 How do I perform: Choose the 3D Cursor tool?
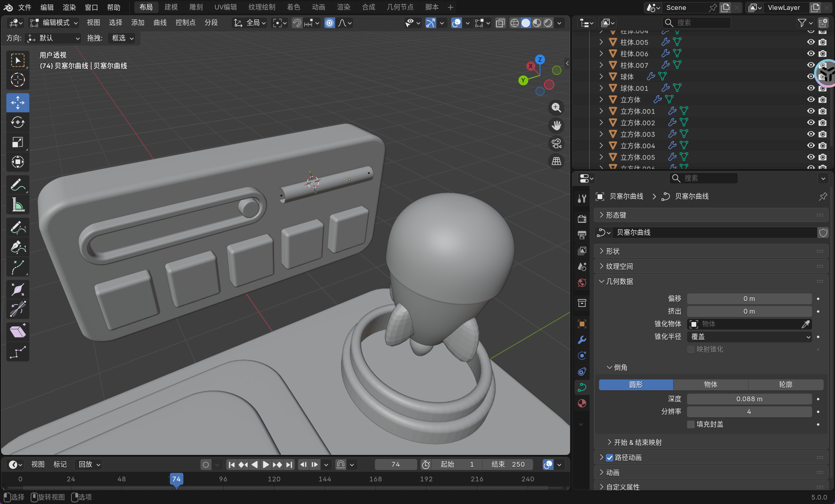17,80
